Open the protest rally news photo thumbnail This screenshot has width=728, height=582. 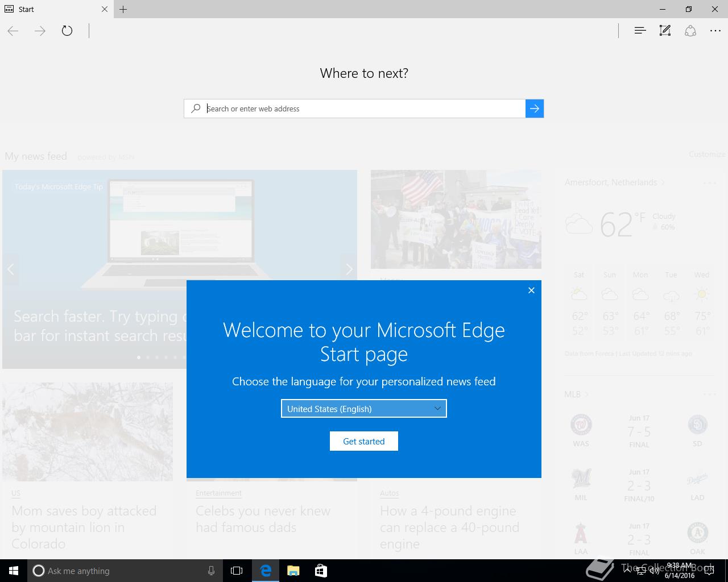456,219
